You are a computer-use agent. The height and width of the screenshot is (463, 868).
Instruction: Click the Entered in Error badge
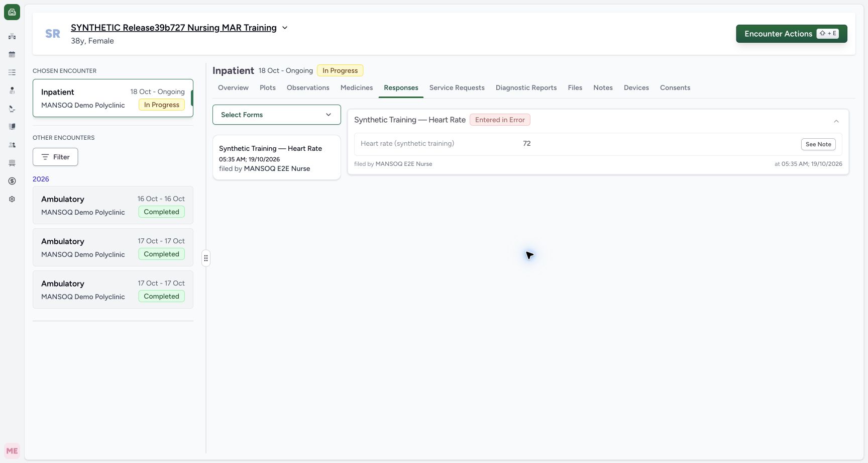pos(500,120)
